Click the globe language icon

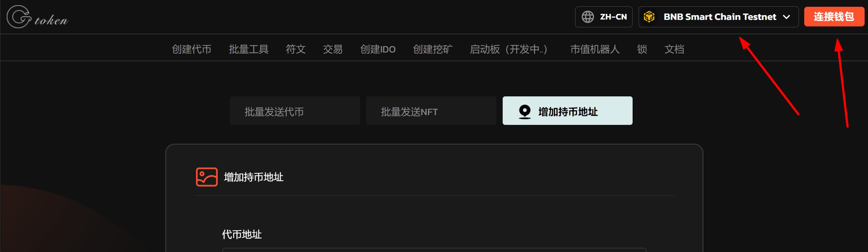pos(588,17)
